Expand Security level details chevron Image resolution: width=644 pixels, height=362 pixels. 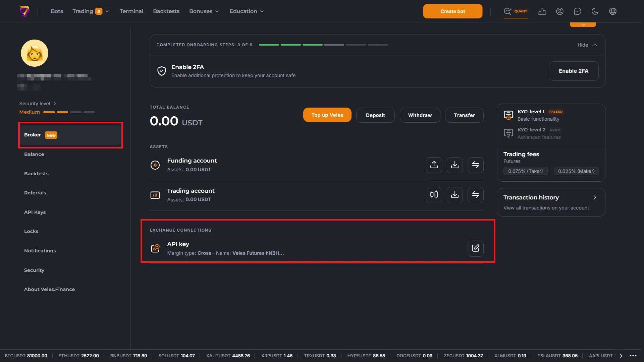[55, 104]
